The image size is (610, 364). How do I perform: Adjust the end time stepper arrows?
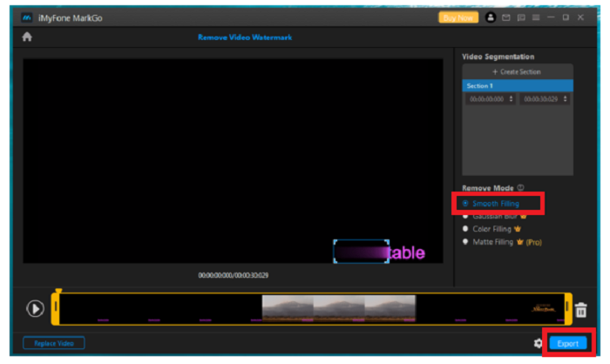click(x=566, y=99)
